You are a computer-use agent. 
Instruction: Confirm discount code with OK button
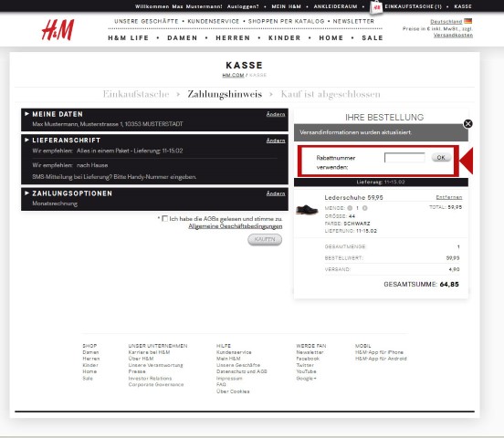coord(441,158)
